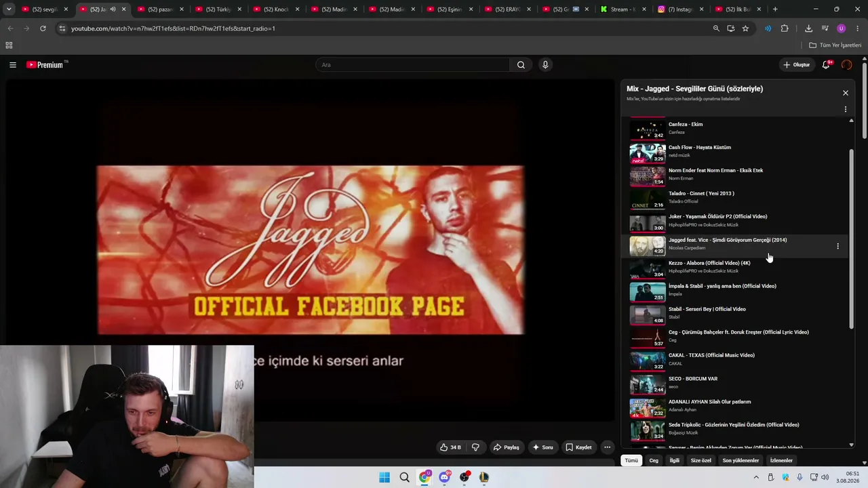This screenshot has width=868, height=488.
Task: Open the Tüm Yer İşaretleri bookmarks folder
Action: click(x=835, y=45)
